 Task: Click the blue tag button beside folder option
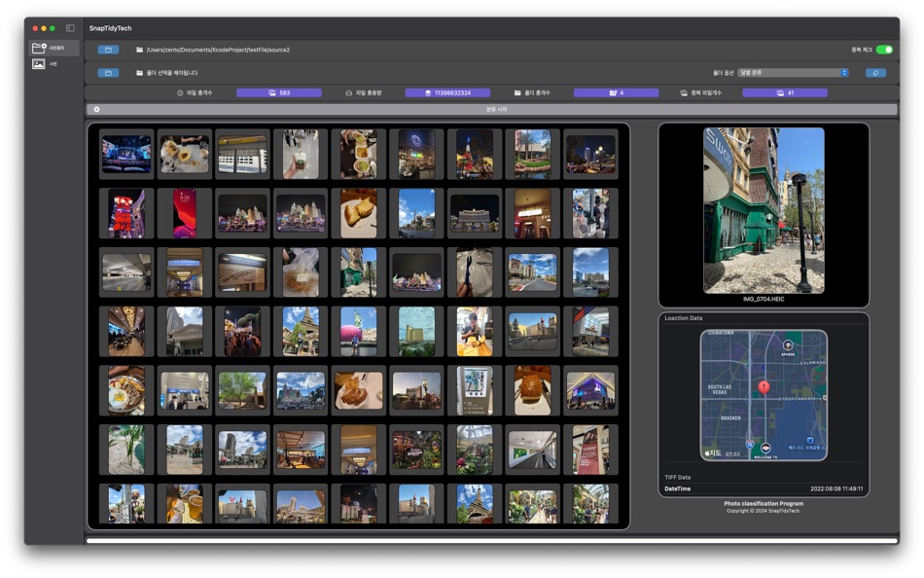(x=875, y=73)
